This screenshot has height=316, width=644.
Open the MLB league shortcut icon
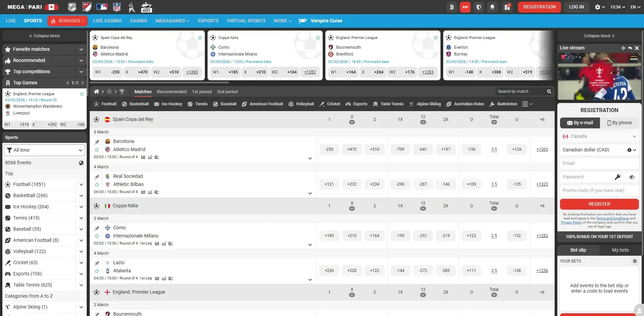coord(102,7)
